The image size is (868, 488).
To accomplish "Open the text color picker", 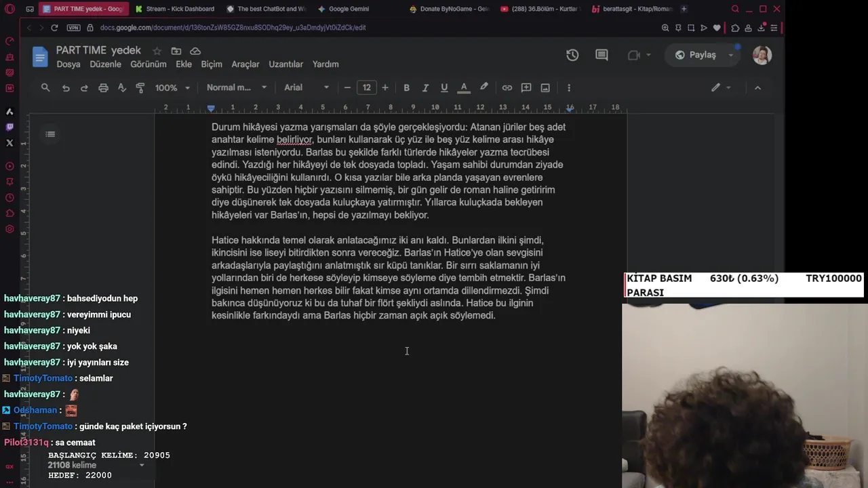I will tap(464, 87).
